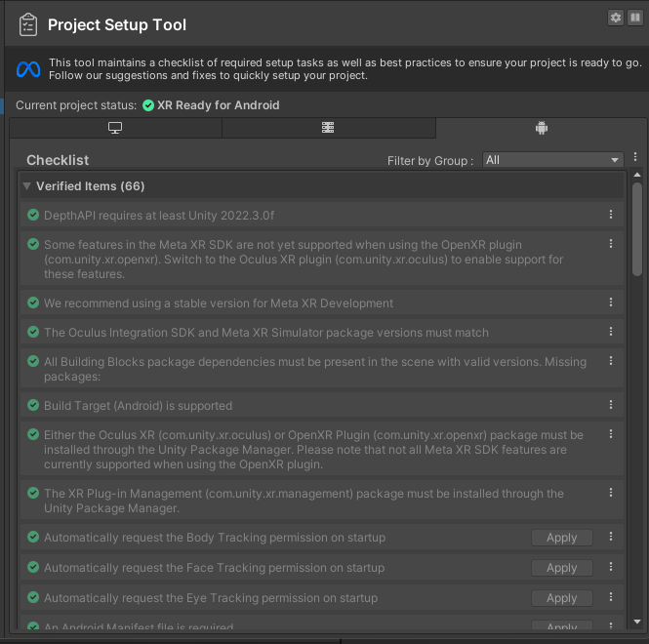
Task: Click the checklist vertical scrollbar
Action: (x=636, y=293)
